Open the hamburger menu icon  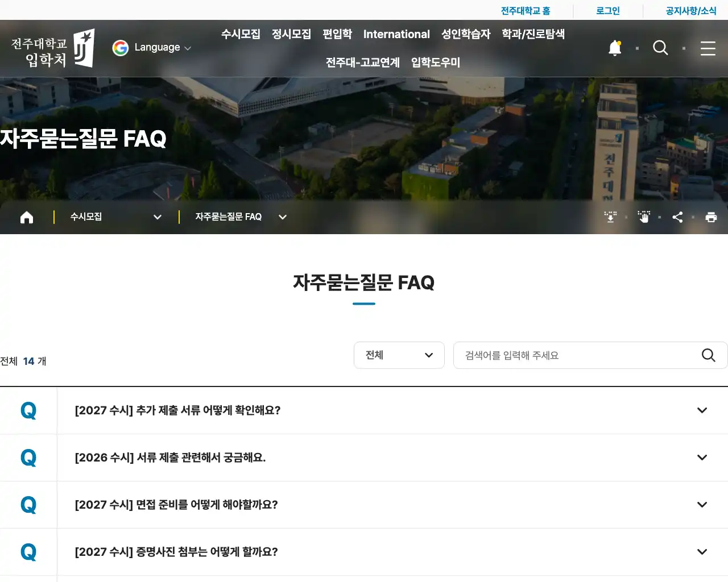[708, 48]
